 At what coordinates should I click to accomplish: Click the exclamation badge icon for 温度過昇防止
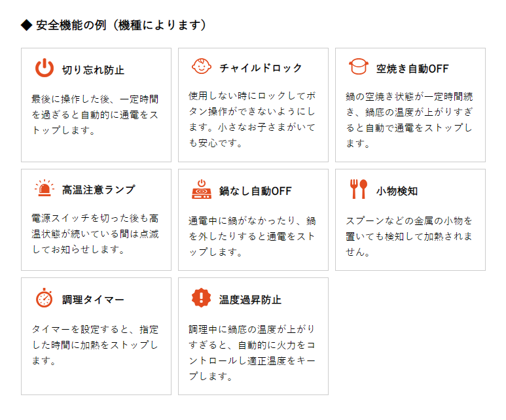pyautogui.click(x=202, y=298)
